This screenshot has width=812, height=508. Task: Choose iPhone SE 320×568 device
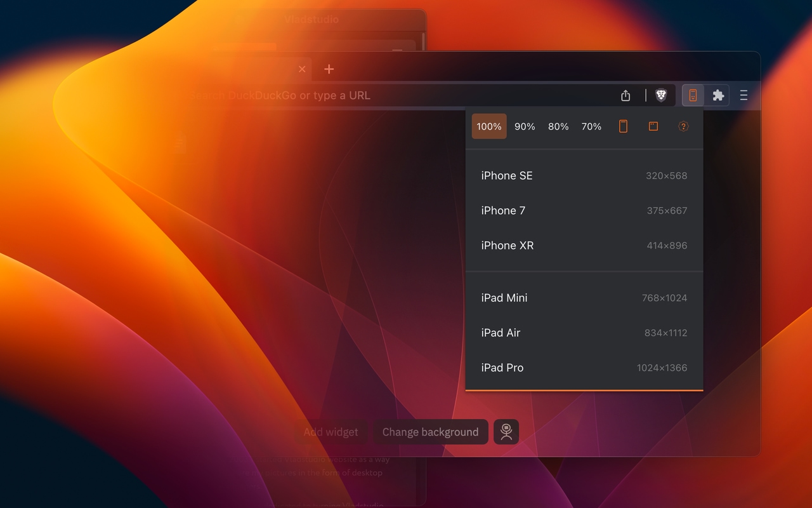(x=584, y=176)
